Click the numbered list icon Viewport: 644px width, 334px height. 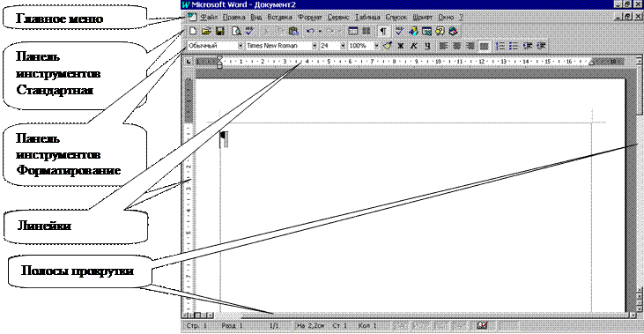(500, 46)
